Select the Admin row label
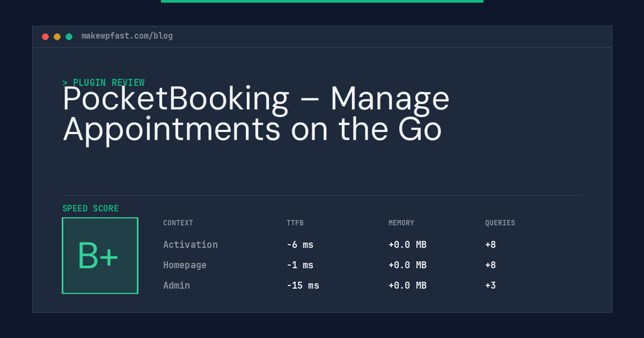Screen dimensions: 644x338 (x=177, y=285)
